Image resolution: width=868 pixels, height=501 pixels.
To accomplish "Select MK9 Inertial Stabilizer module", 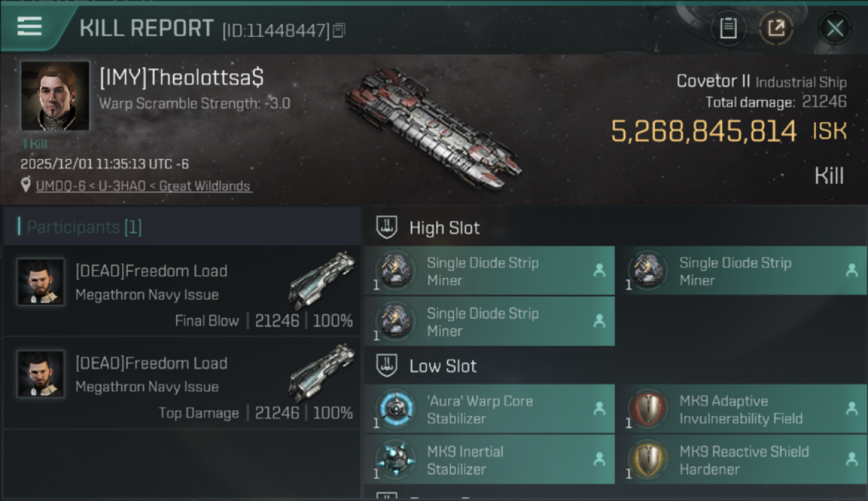I will click(x=489, y=460).
